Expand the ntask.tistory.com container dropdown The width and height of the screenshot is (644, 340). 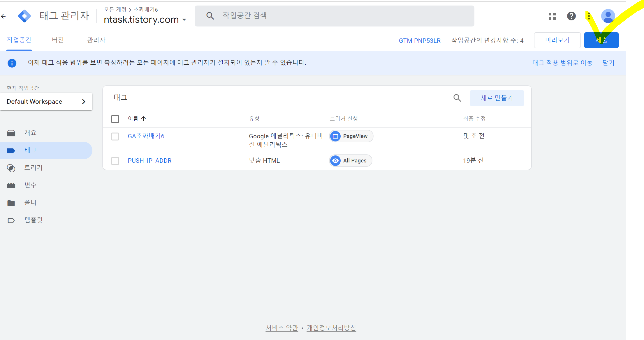point(184,20)
